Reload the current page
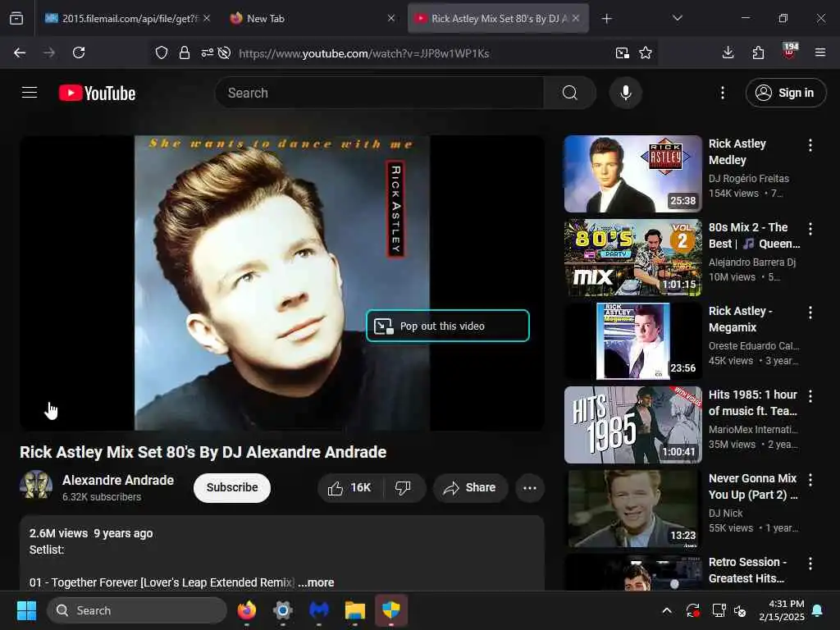This screenshot has width=840, height=630. tap(79, 52)
